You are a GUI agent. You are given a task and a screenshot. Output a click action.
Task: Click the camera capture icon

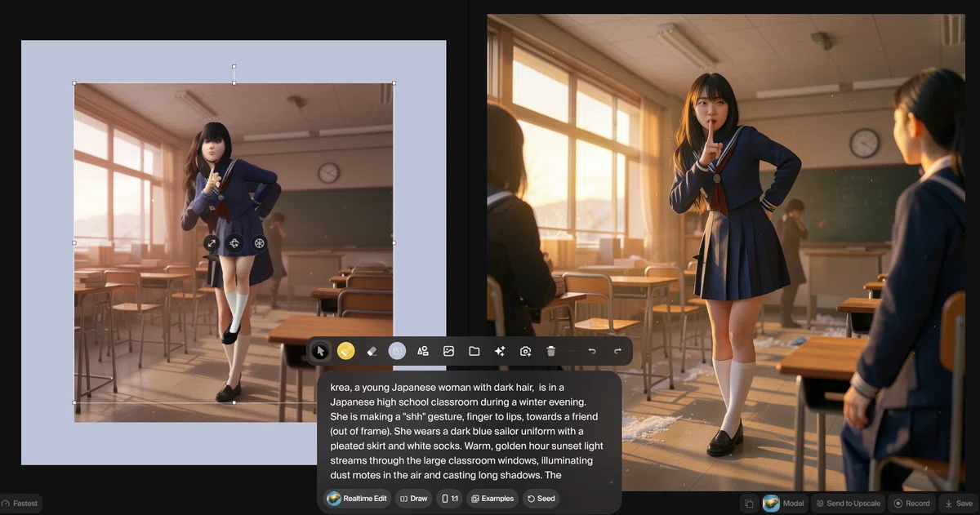coord(526,351)
